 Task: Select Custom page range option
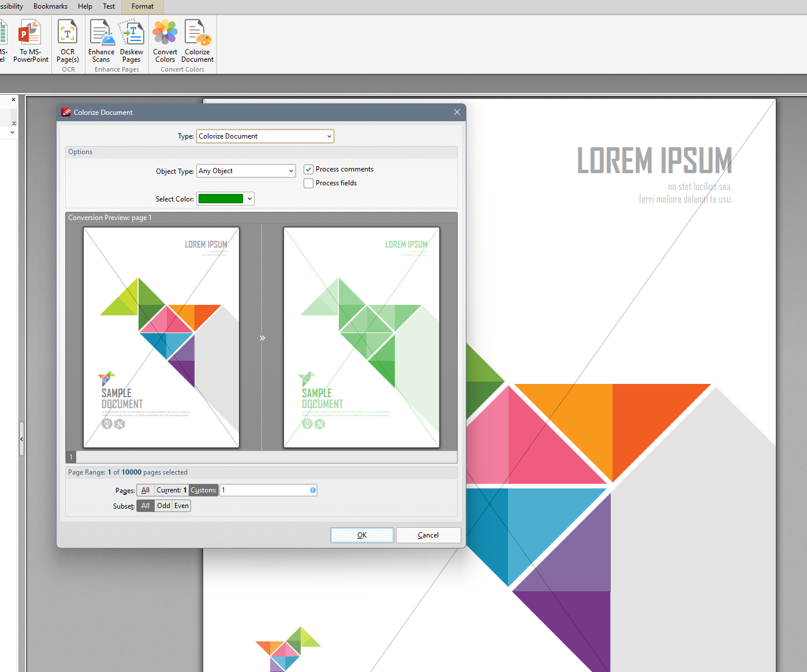click(204, 490)
